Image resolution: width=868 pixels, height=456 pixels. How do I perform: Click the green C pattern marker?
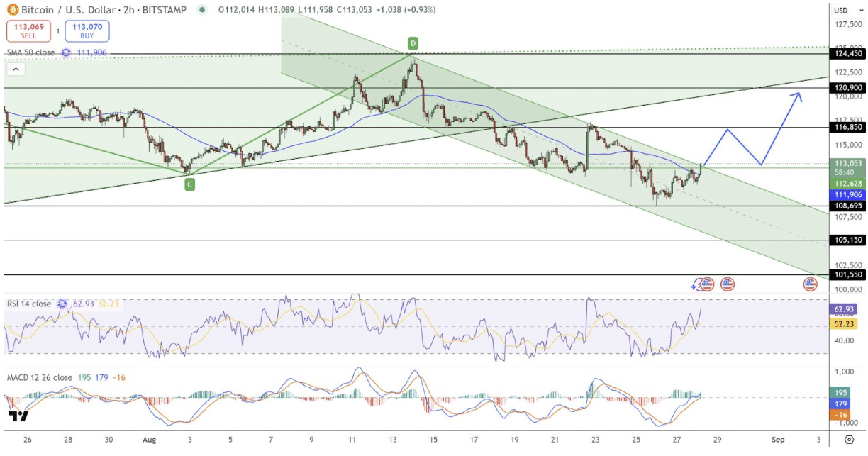tap(189, 184)
